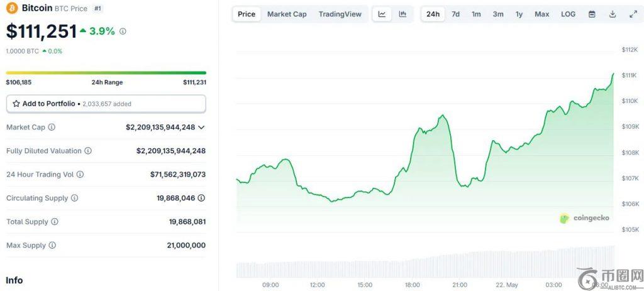Open info icon beside 19,868,046 value
Image resolution: width=644 pixels, height=291 pixels.
coord(201,198)
